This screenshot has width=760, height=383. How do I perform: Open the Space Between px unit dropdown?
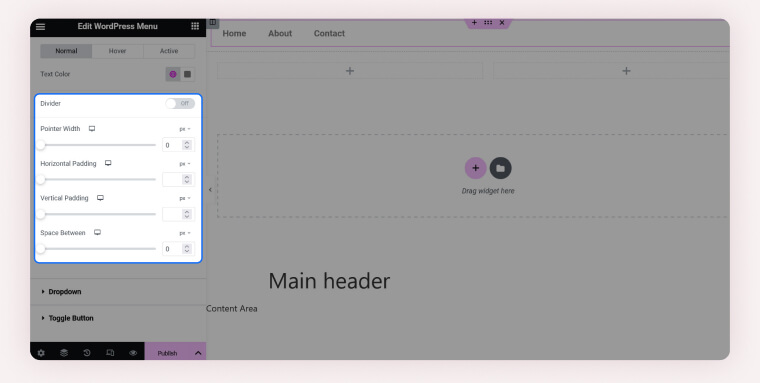pos(185,233)
